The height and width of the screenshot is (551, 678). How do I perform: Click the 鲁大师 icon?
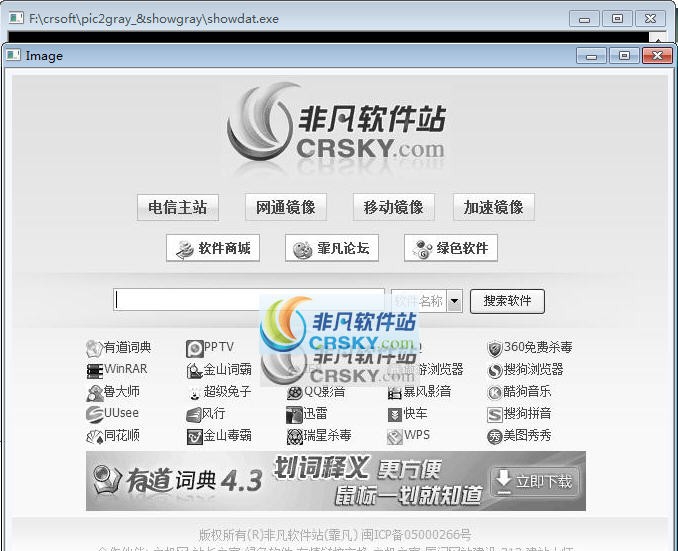coord(94,393)
